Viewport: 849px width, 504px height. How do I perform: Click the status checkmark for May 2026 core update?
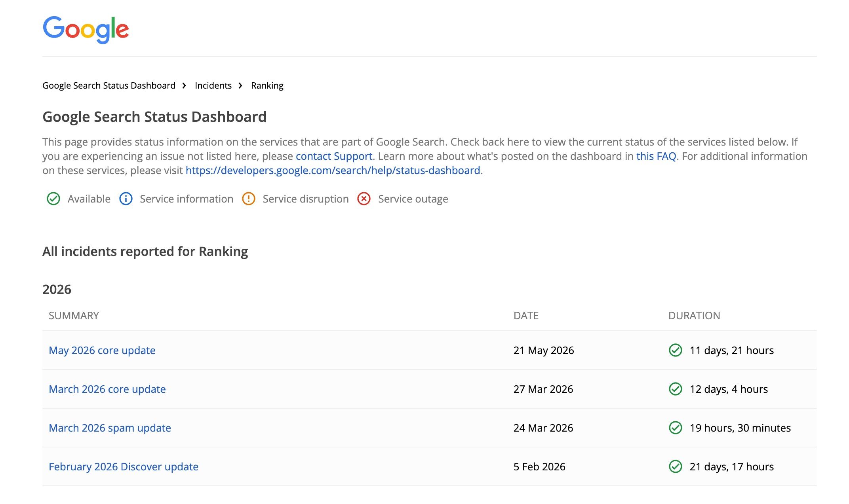[x=676, y=350]
